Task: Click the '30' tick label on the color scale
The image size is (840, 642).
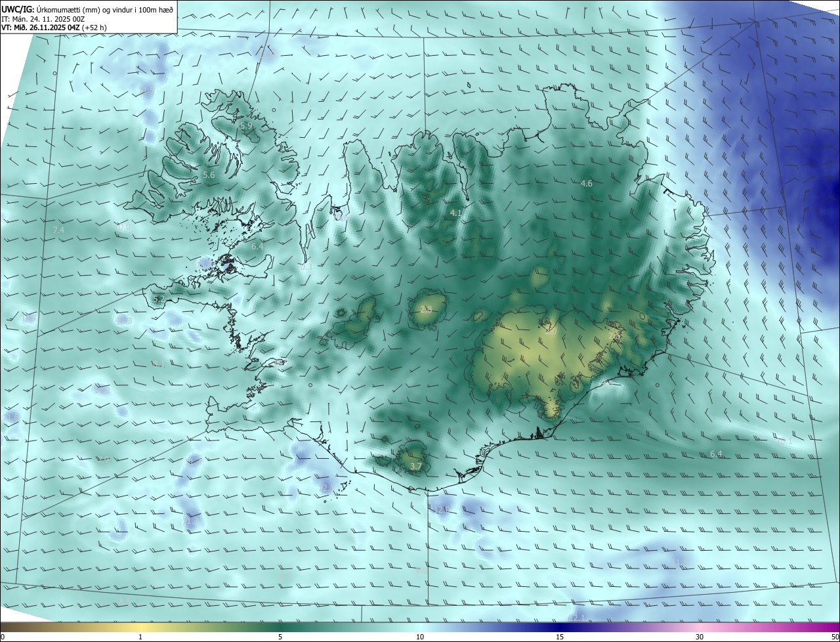Action: click(700, 637)
